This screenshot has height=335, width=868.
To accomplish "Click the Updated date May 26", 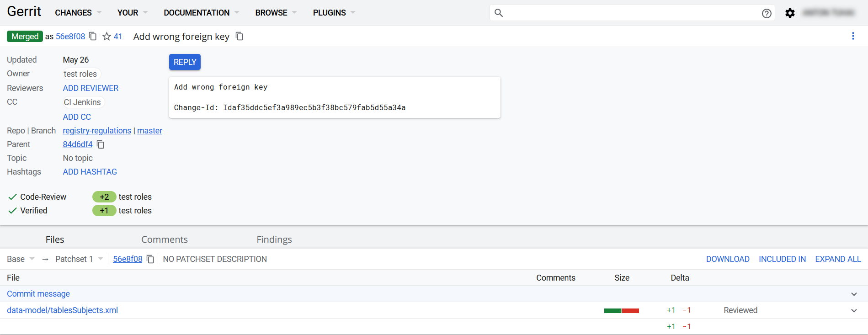I will pos(76,60).
